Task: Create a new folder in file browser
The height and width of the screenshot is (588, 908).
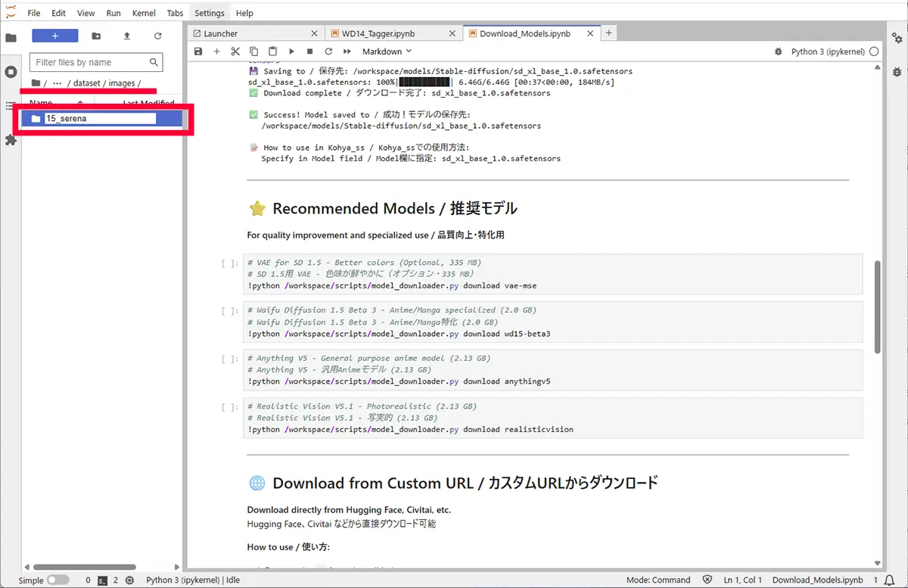Action: tap(96, 36)
